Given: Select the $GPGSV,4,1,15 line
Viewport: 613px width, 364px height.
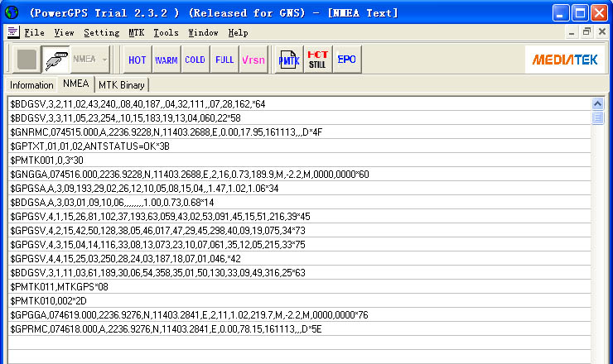Looking at the screenshot, I should 300,217.
